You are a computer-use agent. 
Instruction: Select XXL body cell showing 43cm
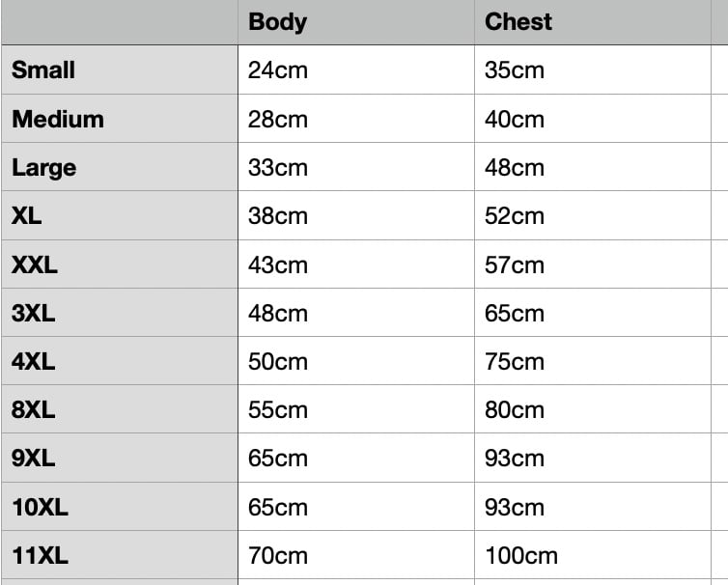click(x=355, y=265)
